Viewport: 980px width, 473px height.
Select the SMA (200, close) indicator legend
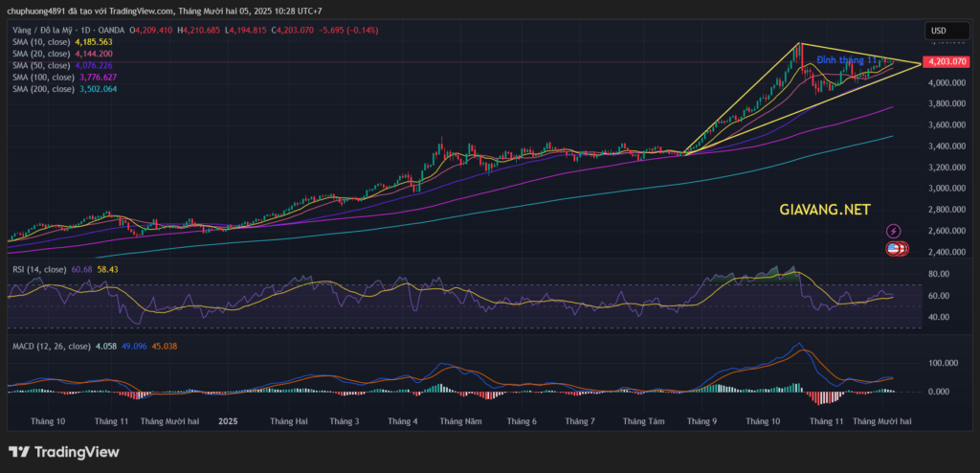pos(45,89)
